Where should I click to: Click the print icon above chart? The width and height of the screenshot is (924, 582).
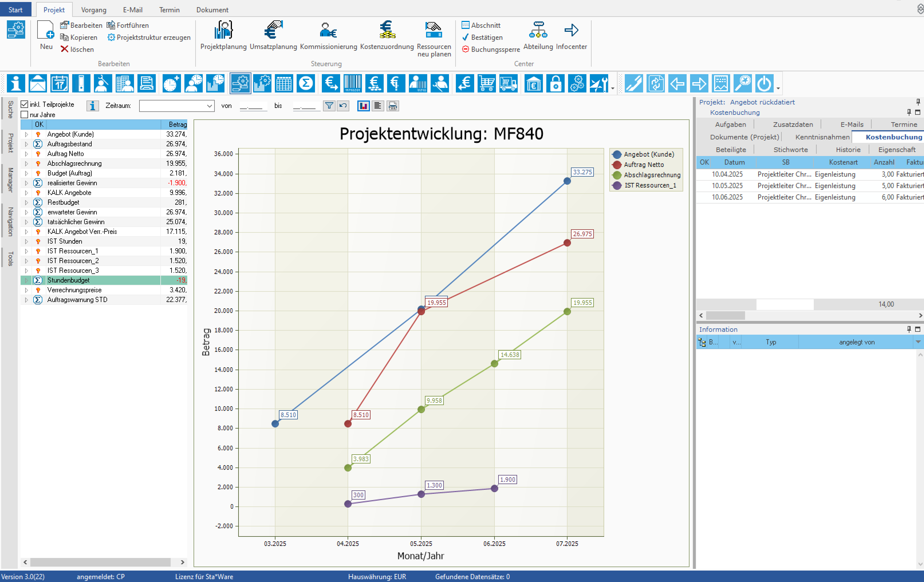point(393,106)
